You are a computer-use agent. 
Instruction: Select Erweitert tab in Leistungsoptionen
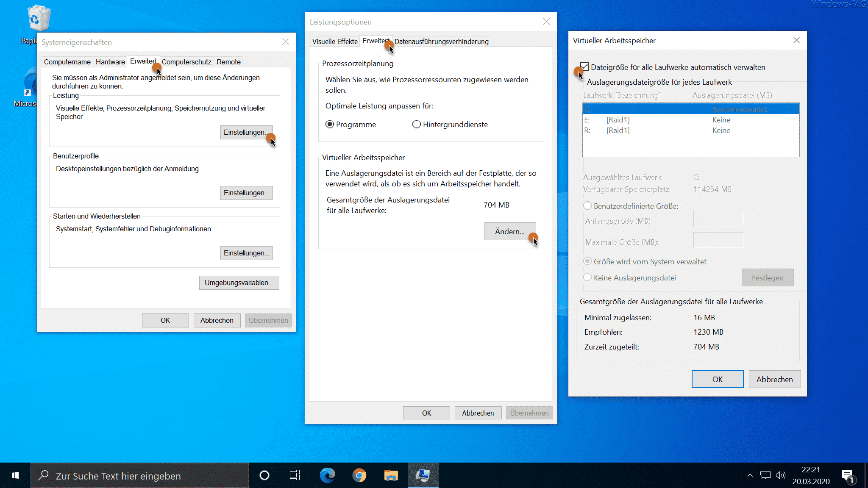click(376, 41)
